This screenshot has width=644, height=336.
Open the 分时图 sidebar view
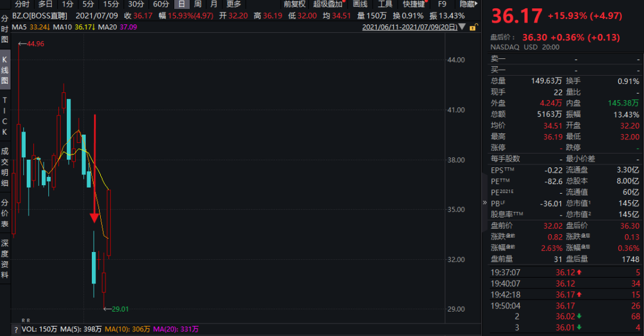[5, 29]
